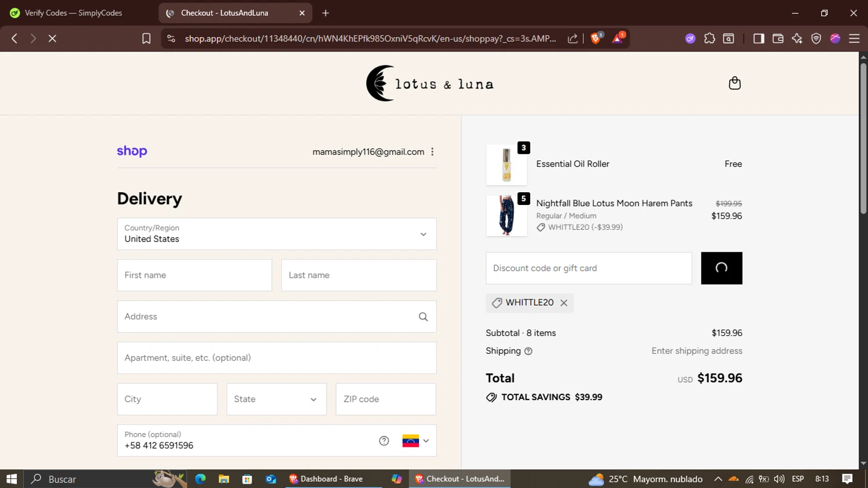This screenshot has height=488, width=868.
Task: Open Brave Rewards triangle icon
Action: click(x=618, y=38)
